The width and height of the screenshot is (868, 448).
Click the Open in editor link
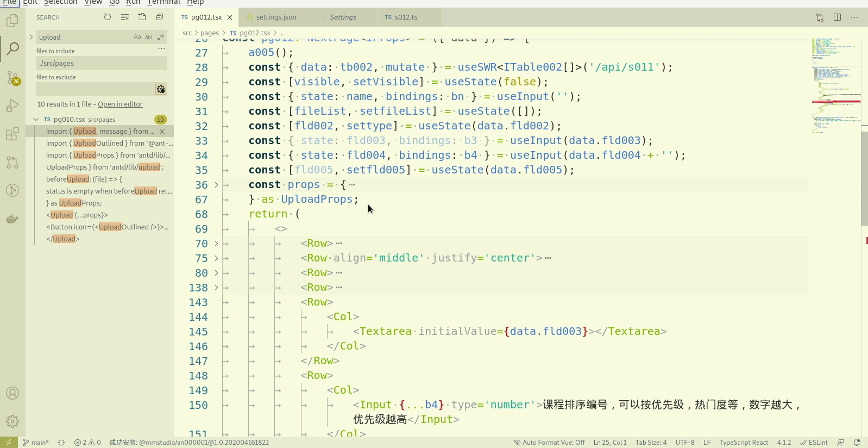tap(120, 104)
